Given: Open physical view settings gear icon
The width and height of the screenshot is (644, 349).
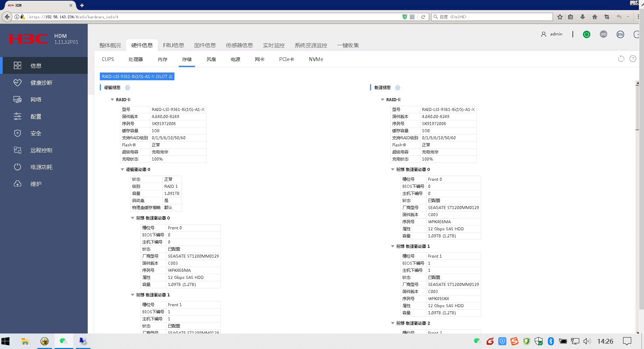Looking at the screenshot, I should click(x=398, y=88).
